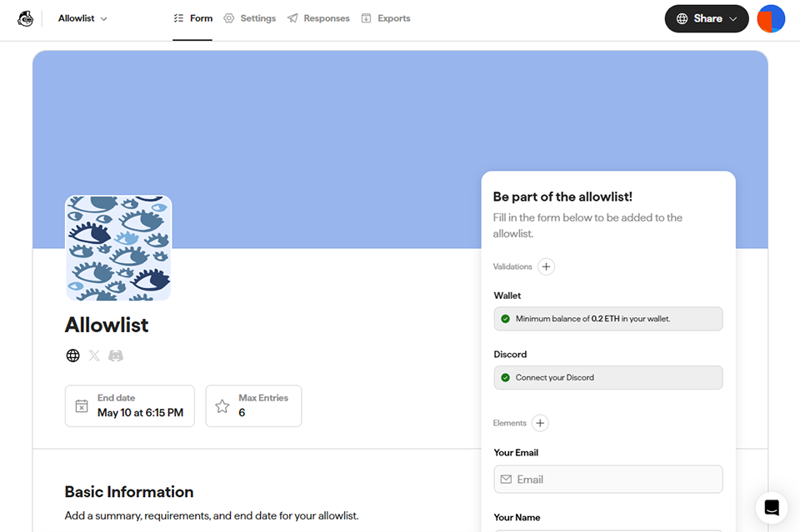Add a validation with the plus icon
The image size is (800, 532).
tap(546, 266)
